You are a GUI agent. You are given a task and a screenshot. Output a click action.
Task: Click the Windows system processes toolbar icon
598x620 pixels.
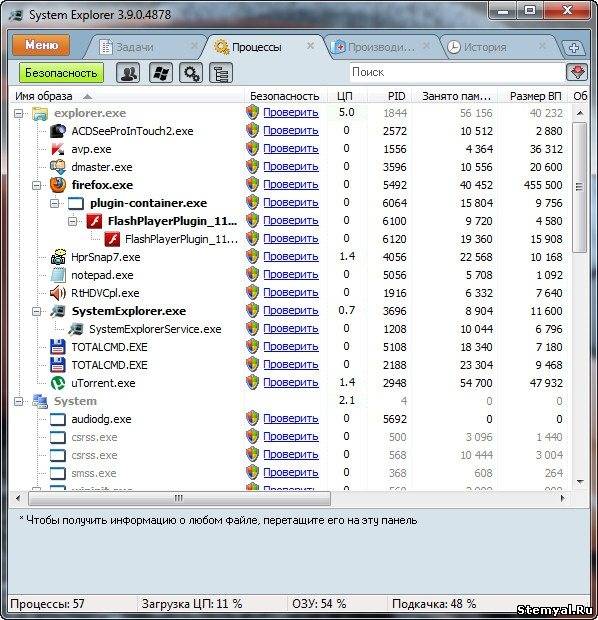160,73
